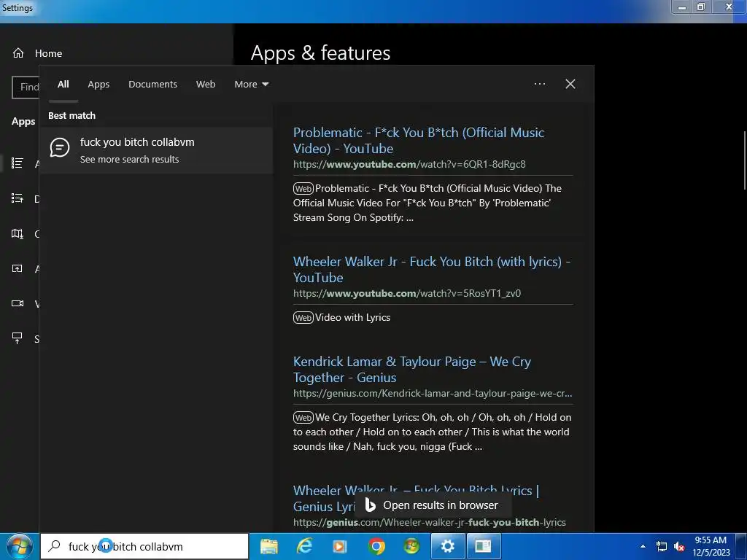Open Problematic Official Music Video YouTube link
This screenshot has width=747, height=560.
coord(418,141)
